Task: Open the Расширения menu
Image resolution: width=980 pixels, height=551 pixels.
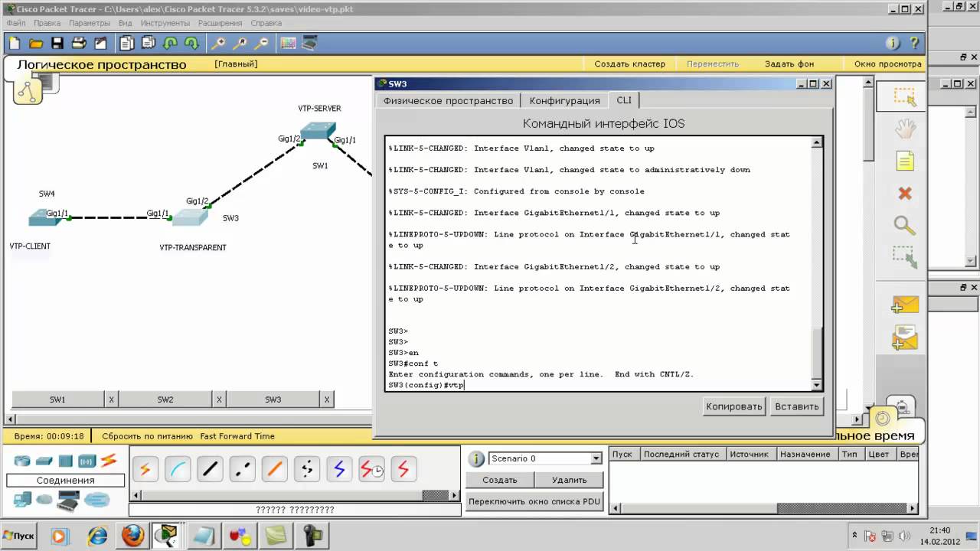Action: 220,23
